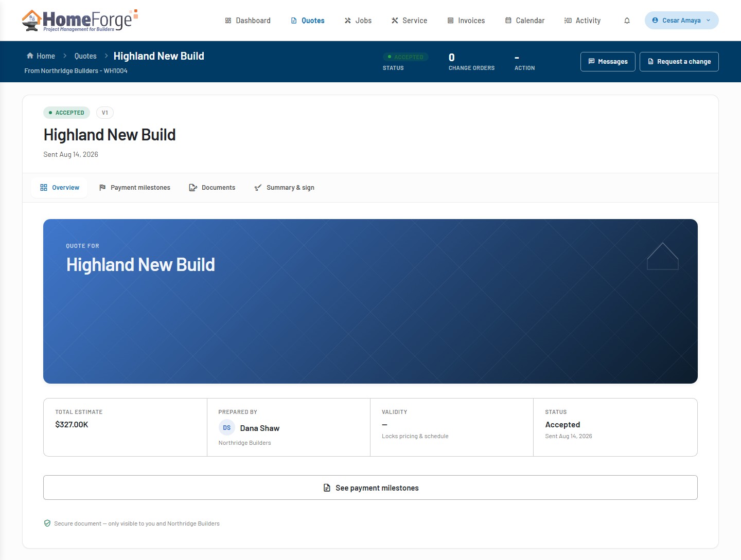
Task: Navigate to Quotes in the breadcrumb
Action: [85, 56]
